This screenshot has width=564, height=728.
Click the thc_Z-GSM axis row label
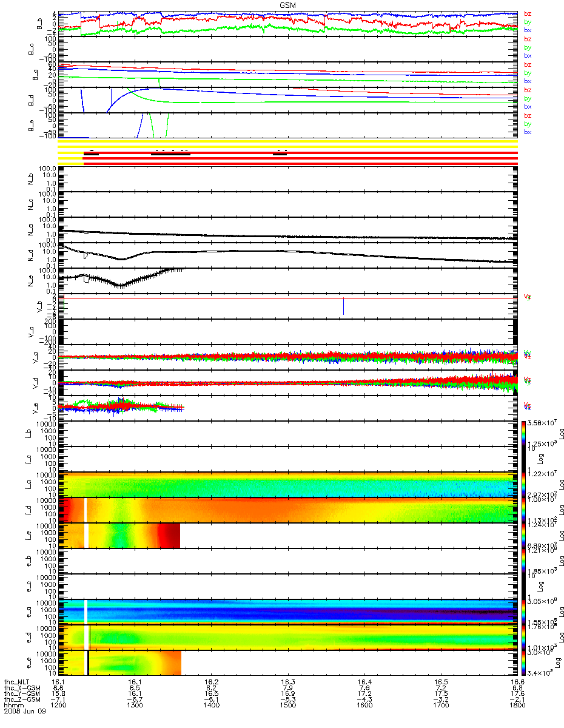22,699
